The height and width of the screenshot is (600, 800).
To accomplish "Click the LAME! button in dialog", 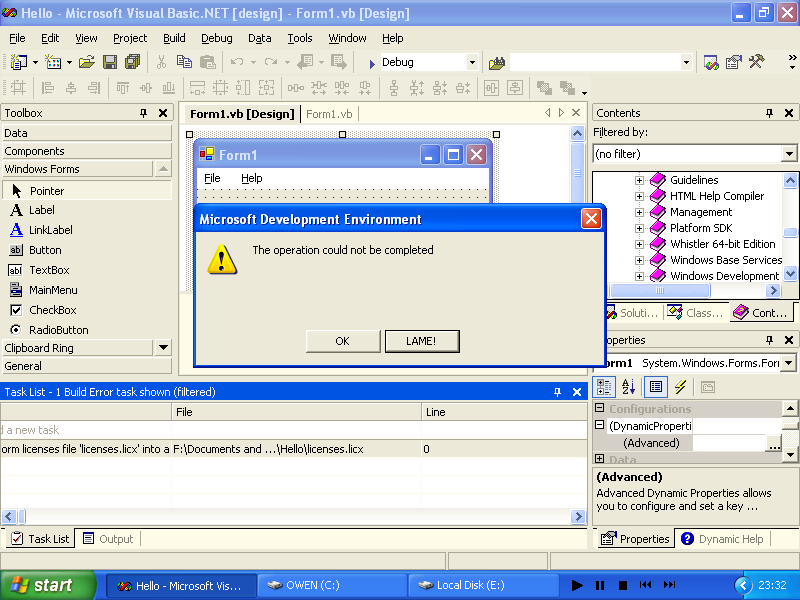I will [x=421, y=341].
